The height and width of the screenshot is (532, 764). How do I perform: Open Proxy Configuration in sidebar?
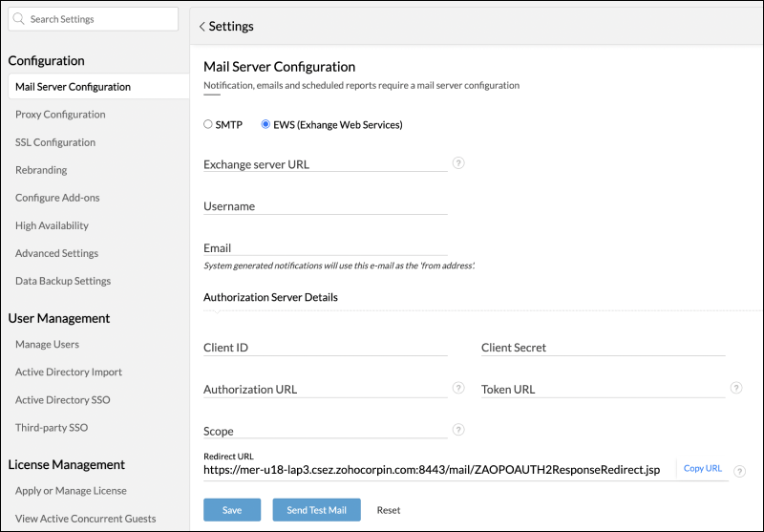(60, 115)
